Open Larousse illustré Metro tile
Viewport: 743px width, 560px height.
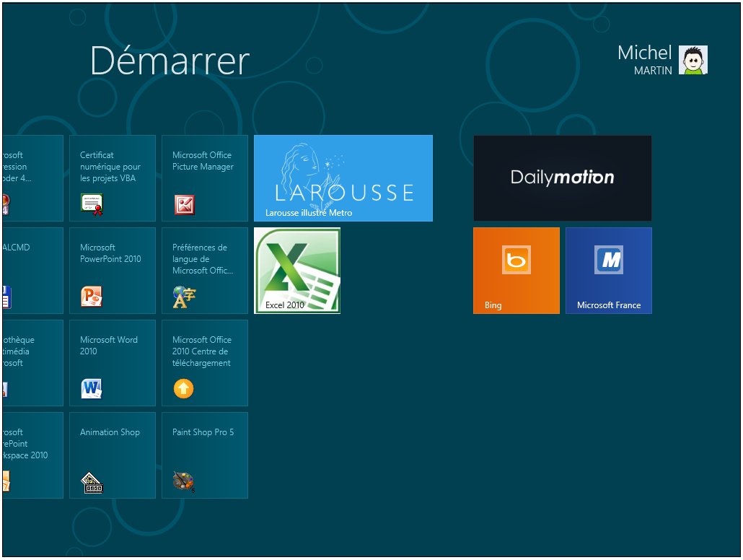click(x=343, y=178)
